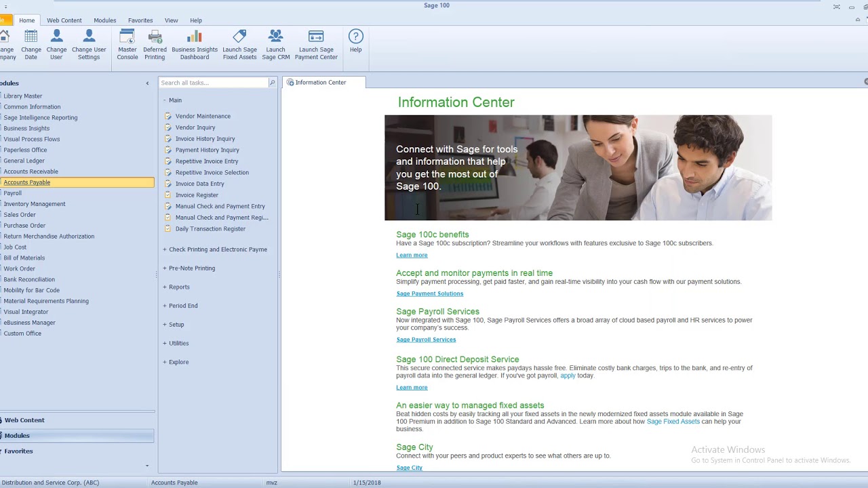Select General Ledger module
The width and height of the screenshot is (868, 488).
coord(24,161)
